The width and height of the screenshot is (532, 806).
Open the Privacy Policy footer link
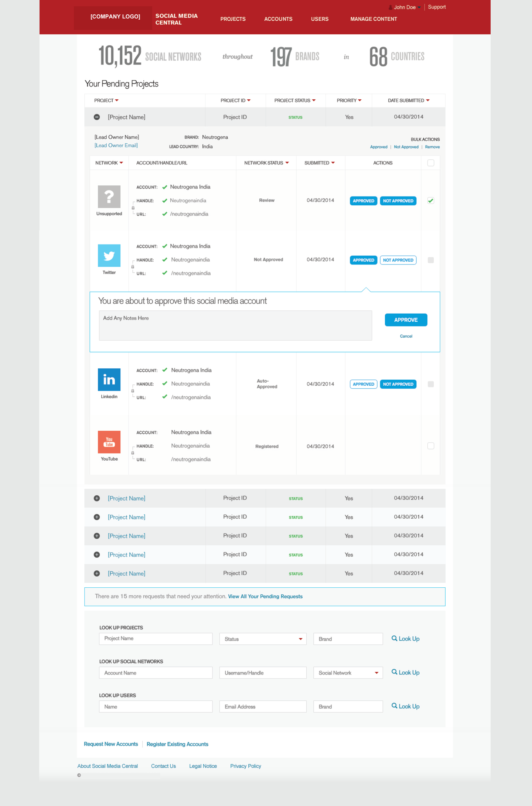(246, 766)
